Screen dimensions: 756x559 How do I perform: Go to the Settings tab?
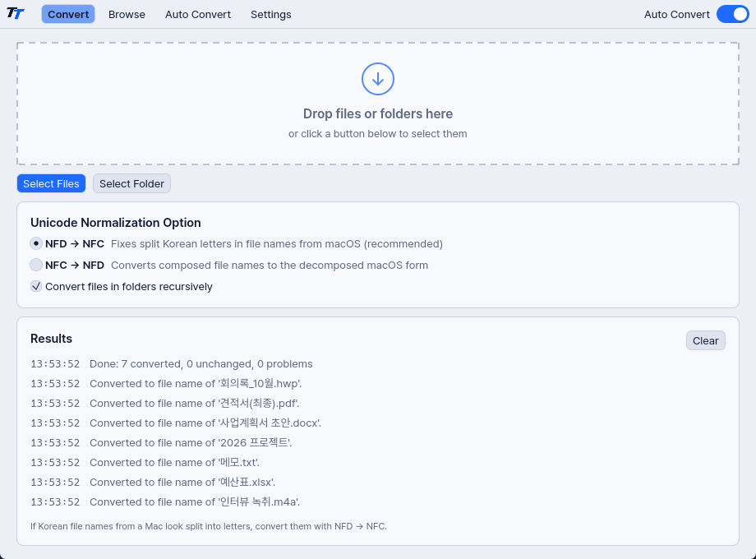coord(271,15)
